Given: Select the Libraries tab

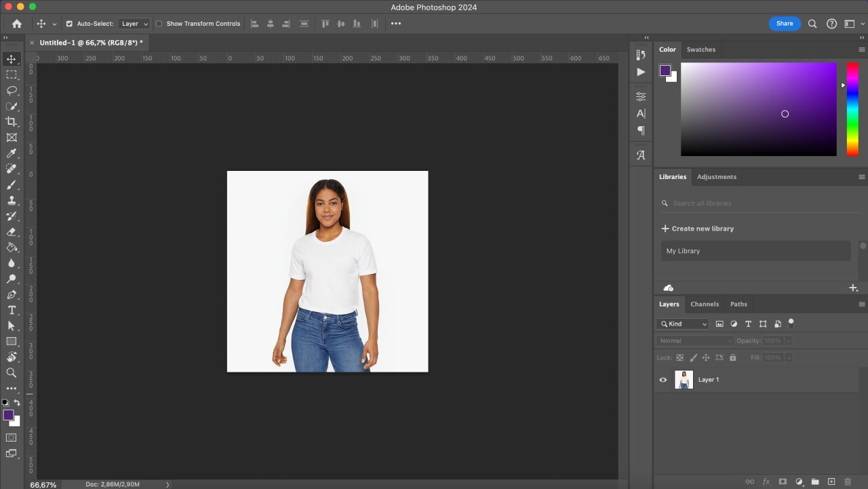Looking at the screenshot, I should click(673, 177).
